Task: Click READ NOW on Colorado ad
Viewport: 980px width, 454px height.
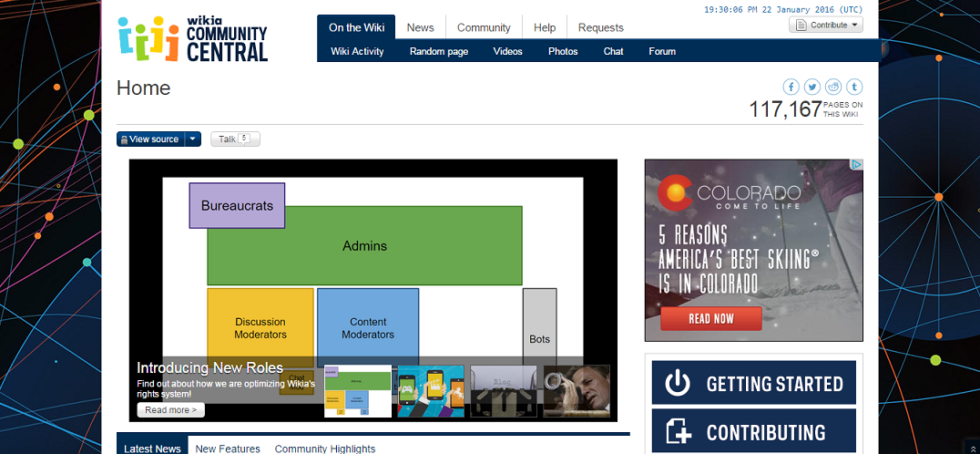Action: coord(711,319)
